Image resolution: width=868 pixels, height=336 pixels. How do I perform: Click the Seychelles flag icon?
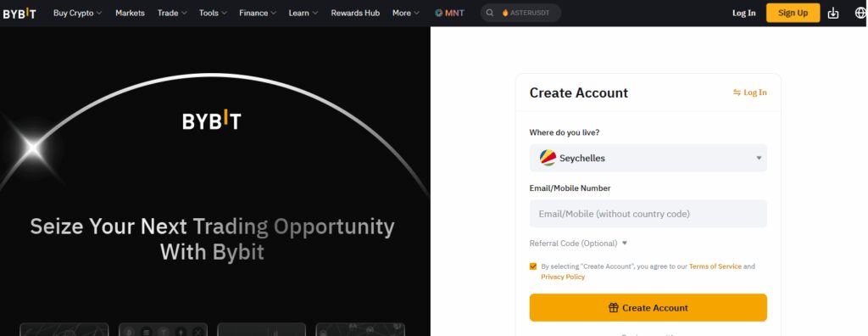548,158
